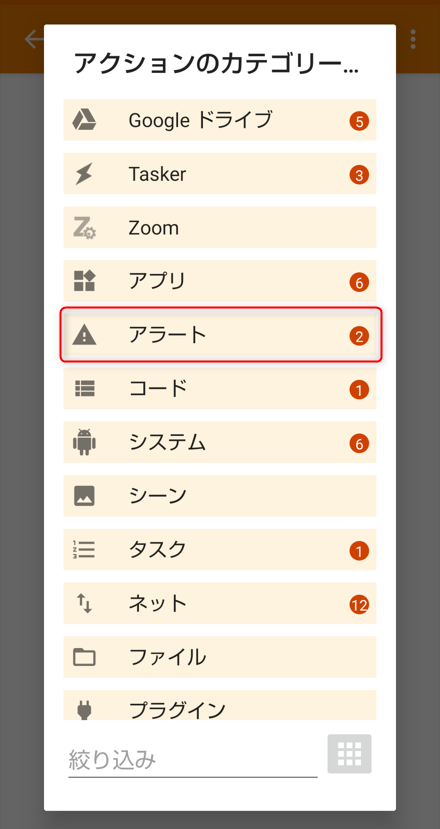Tap the シーン image icon
440x829 pixels.
pos(84,496)
